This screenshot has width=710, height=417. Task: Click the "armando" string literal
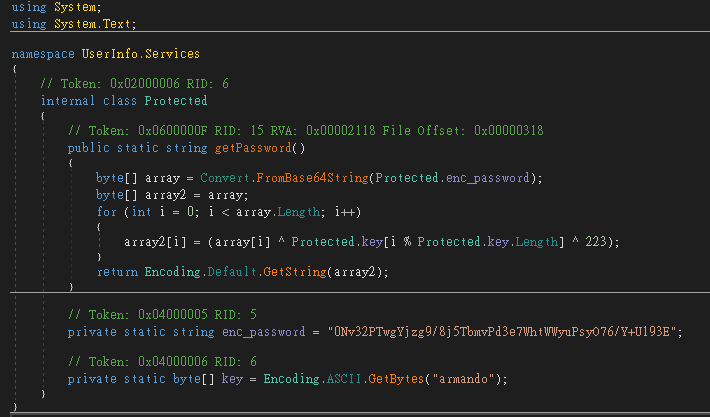click(461, 379)
